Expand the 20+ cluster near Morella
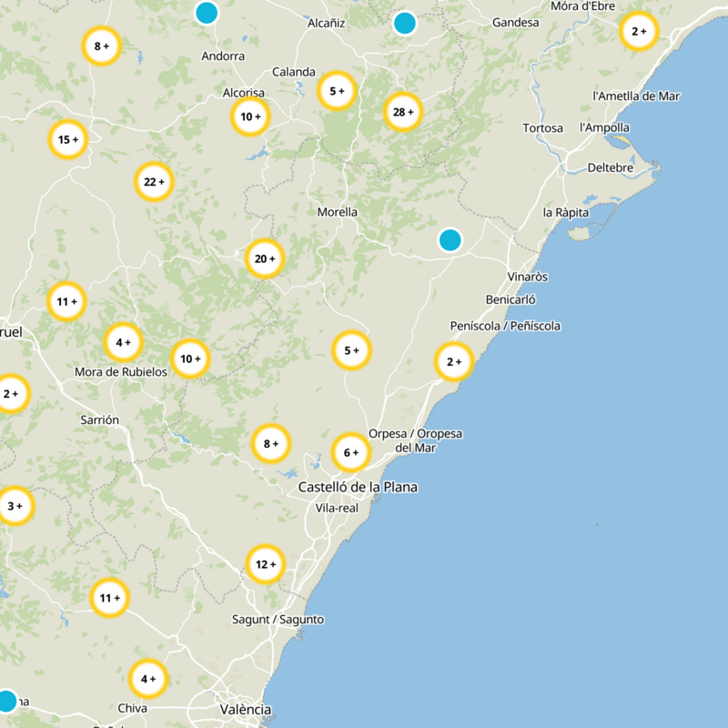The width and height of the screenshot is (728, 728). pyautogui.click(x=265, y=259)
